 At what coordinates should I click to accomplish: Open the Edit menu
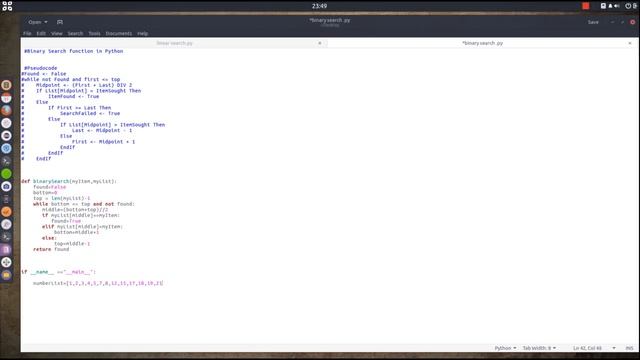click(41, 33)
